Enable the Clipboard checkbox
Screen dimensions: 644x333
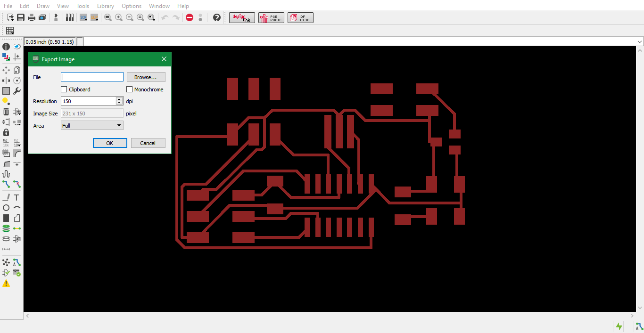(x=64, y=89)
